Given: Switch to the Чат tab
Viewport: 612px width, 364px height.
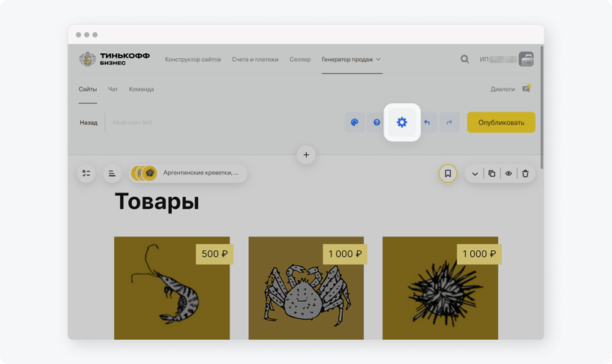Looking at the screenshot, I should click(112, 89).
